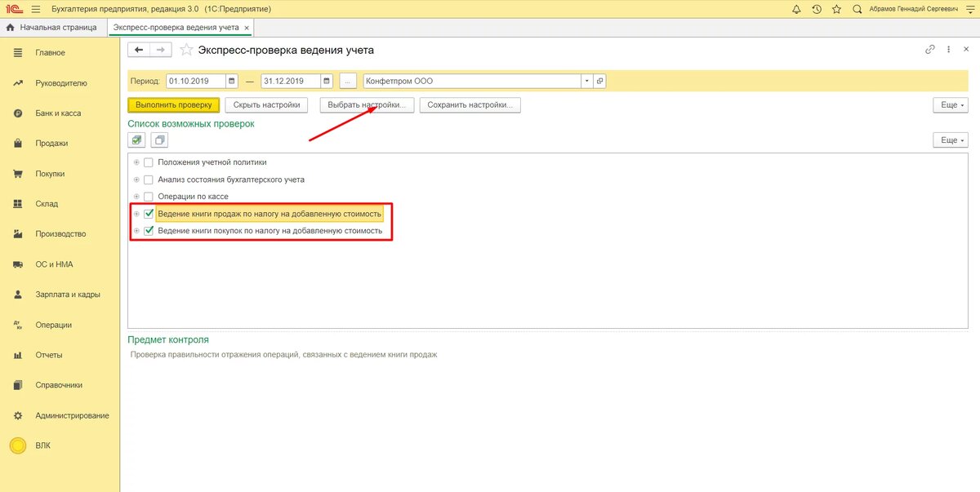Click the search magnifier icon
The width and height of the screenshot is (980, 492).
pos(857,9)
